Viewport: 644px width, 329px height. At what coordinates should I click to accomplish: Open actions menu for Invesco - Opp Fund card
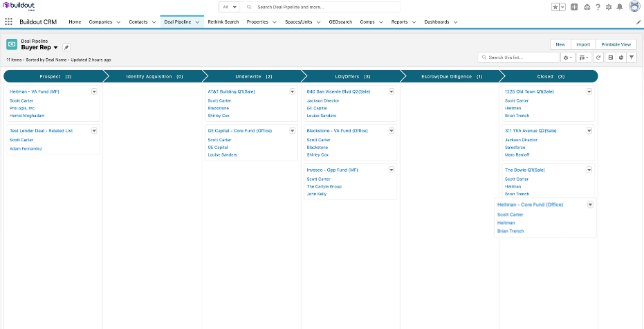(x=392, y=170)
